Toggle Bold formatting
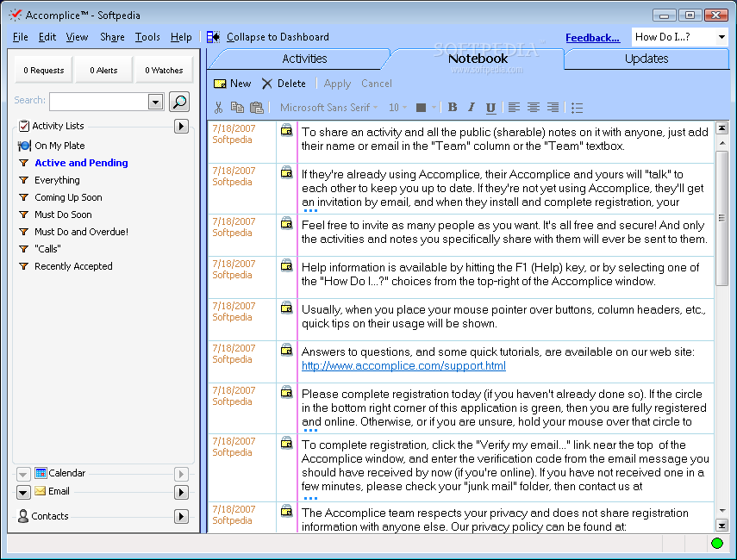 tap(453, 107)
